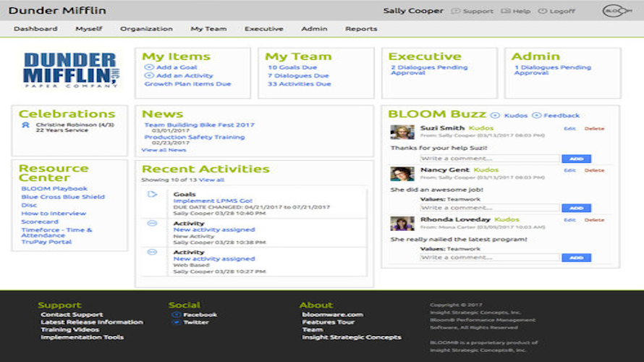Screen dimensions: 644x362
Task: Open Executive 2 Dialogues Pending Approval
Action: click(x=429, y=70)
